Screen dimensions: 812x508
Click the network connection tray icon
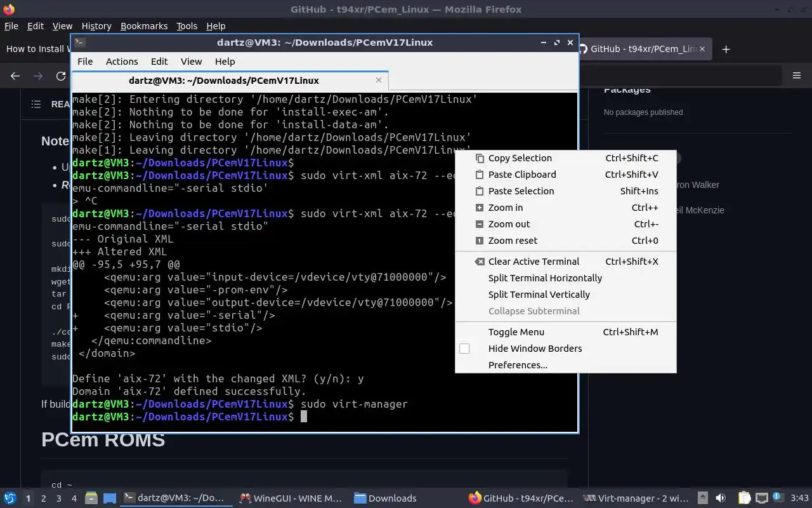(762, 498)
